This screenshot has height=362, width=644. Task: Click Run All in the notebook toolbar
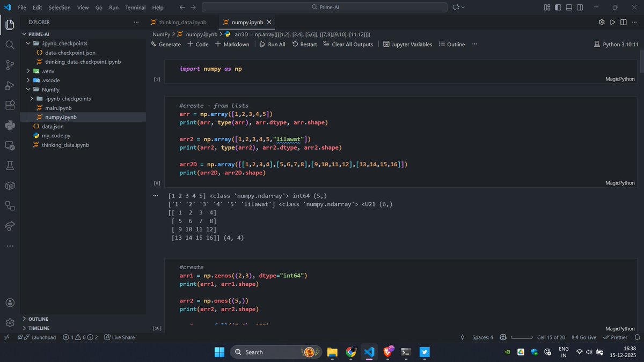pos(272,45)
